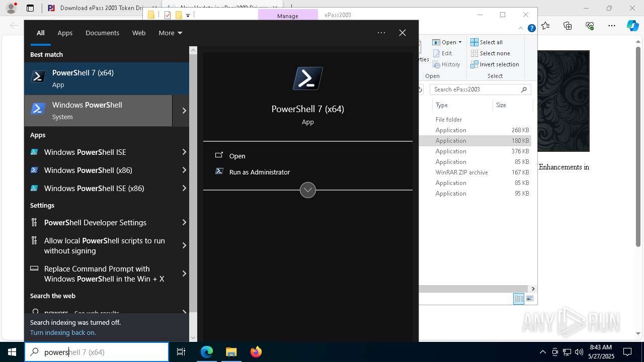Launch Windows PowerShell (x86) app
Image resolution: width=644 pixels, height=362 pixels.
(88, 170)
